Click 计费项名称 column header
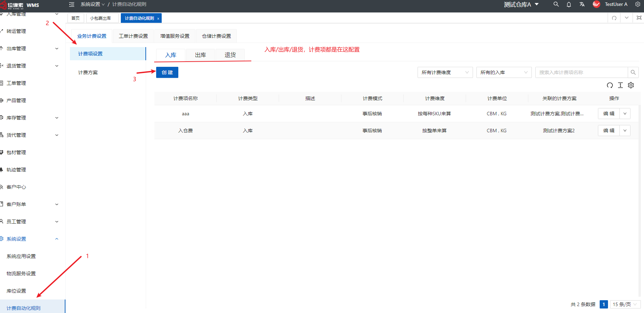The width and height of the screenshot is (644, 313). 186,98
